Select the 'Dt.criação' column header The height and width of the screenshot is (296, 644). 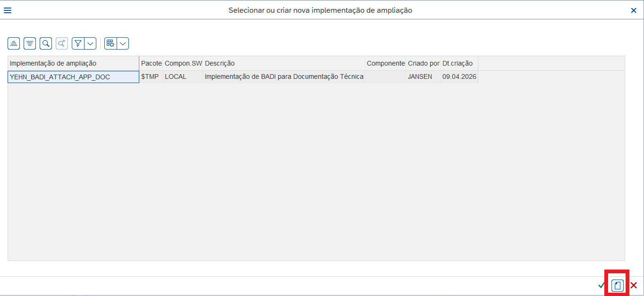click(x=459, y=63)
